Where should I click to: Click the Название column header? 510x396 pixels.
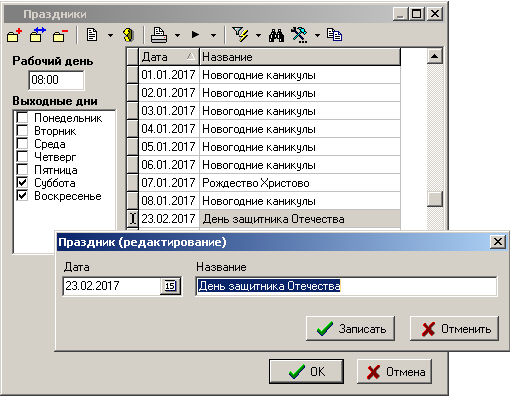point(300,57)
